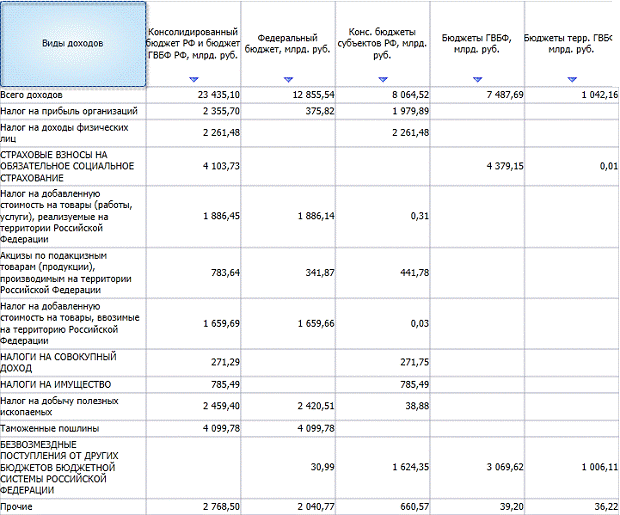Click the cell with 2 040,77
Image resolution: width=620 pixels, height=515 pixels.
click(x=288, y=507)
